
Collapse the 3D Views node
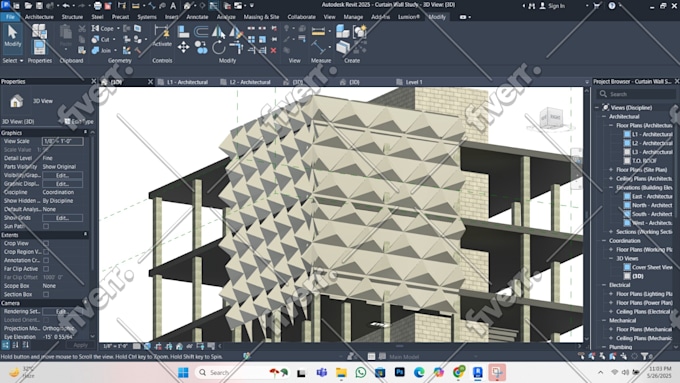coord(611,258)
